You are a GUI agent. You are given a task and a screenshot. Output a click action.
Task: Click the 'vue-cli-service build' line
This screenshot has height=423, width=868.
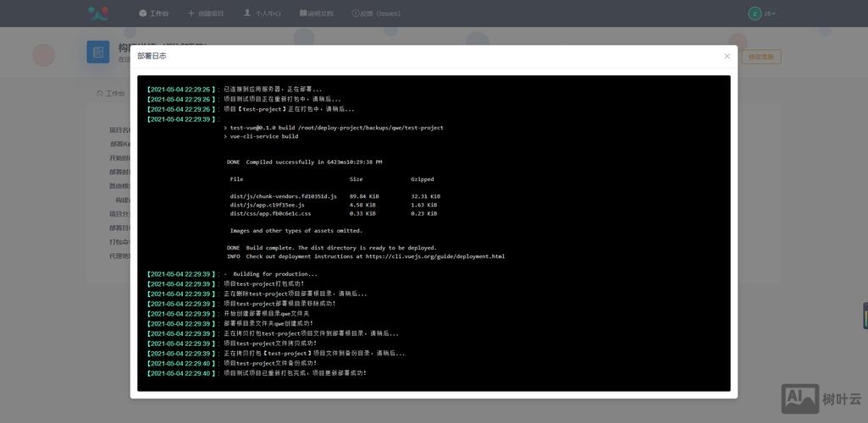261,136
